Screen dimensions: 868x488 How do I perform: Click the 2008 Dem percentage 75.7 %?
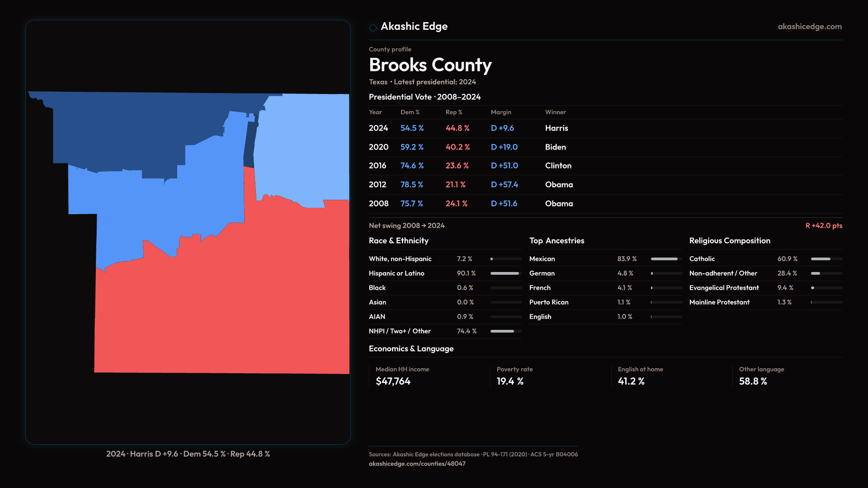click(x=411, y=204)
